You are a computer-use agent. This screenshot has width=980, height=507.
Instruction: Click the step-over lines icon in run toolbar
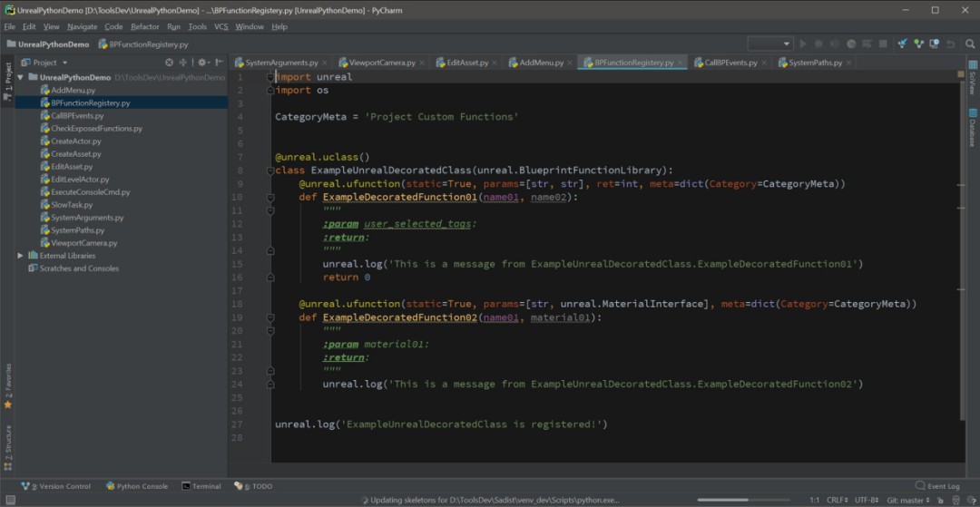(867, 44)
